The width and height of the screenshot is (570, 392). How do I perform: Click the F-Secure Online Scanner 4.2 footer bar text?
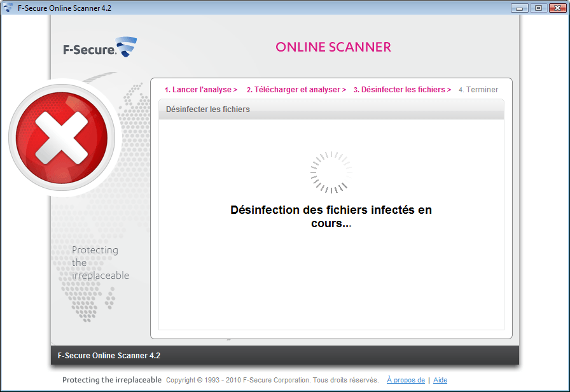(109, 356)
